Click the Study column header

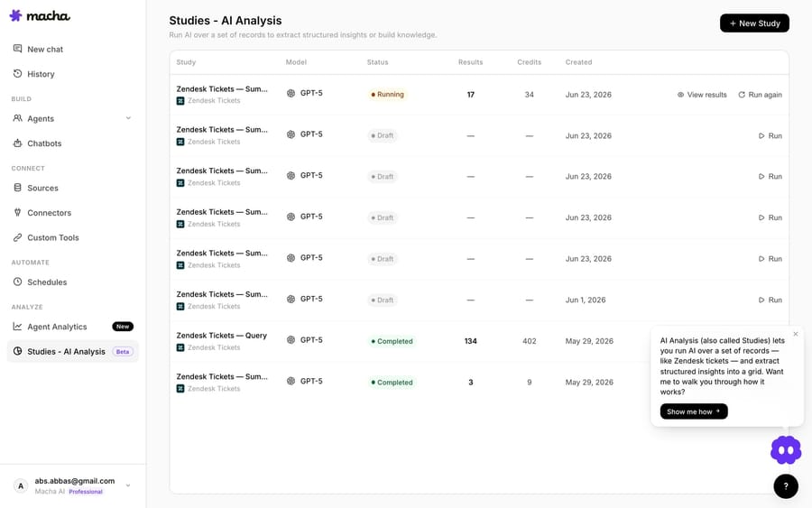pyautogui.click(x=186, y=62)
